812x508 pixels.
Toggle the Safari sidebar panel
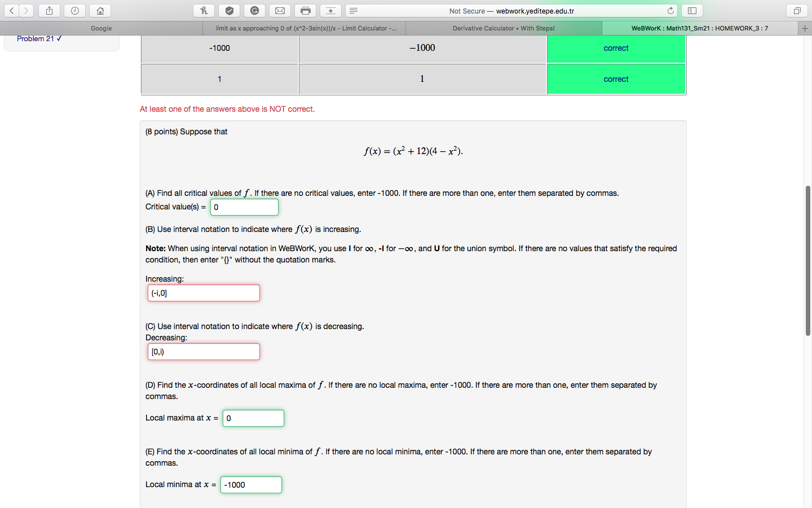coord(692,10)
